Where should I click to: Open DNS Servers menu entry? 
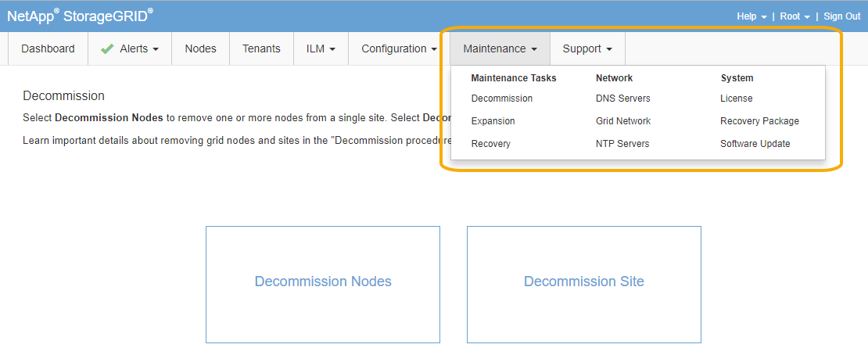point(623,99)
